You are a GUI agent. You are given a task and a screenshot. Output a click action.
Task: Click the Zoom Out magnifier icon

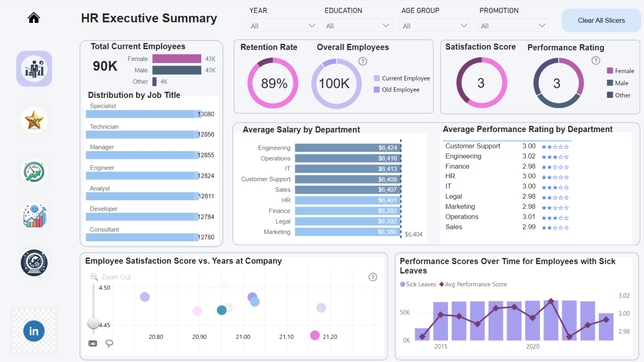click(94, 277)
